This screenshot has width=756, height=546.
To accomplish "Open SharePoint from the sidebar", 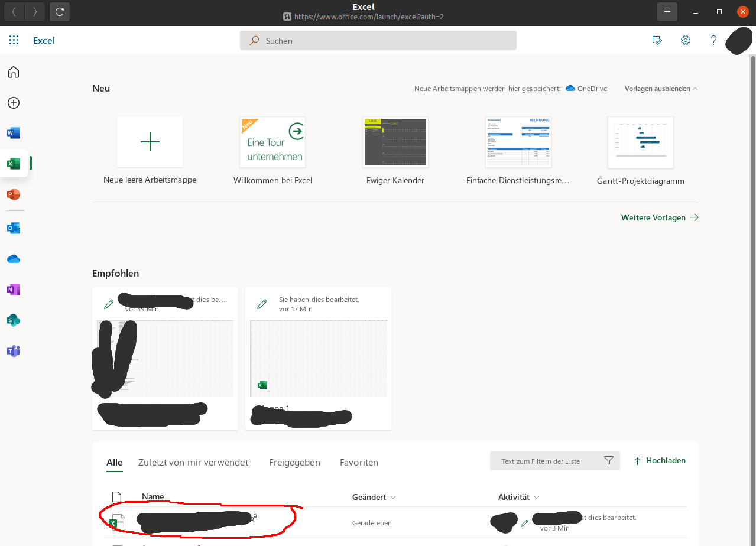I will pos(14,320).
